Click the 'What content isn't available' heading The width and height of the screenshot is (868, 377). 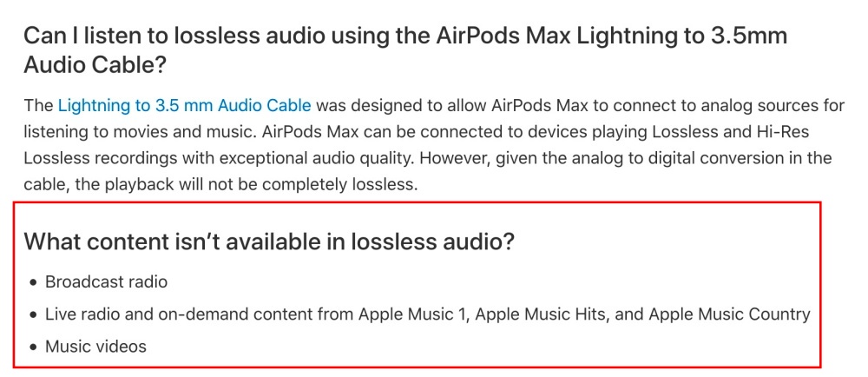coord(269,241)
